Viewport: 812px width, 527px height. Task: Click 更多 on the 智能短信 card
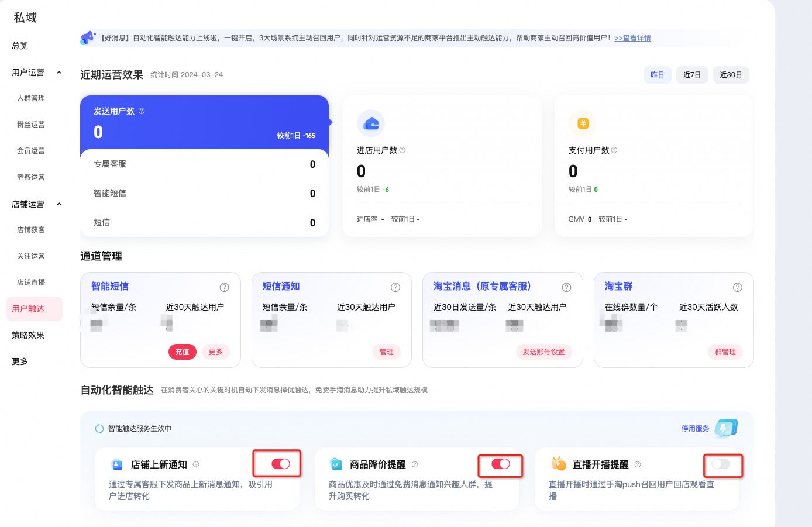pyautogui.click(x=216, y=352)
